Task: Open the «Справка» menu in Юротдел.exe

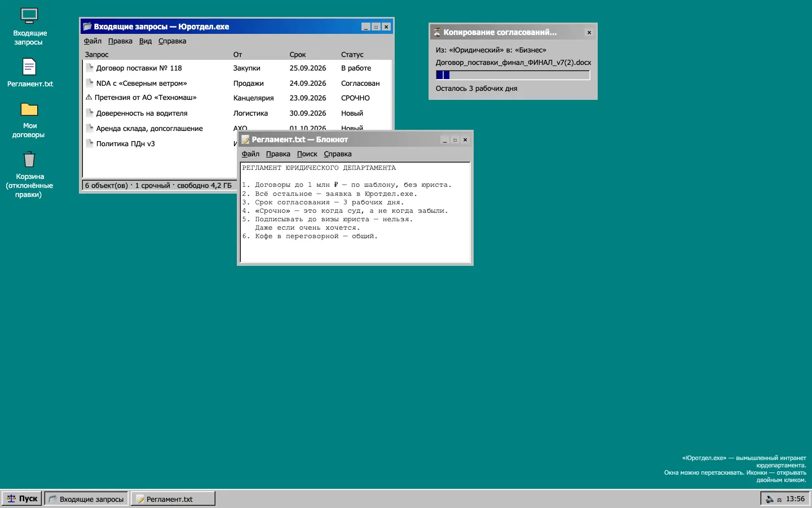Action: (x=172, y=41)
